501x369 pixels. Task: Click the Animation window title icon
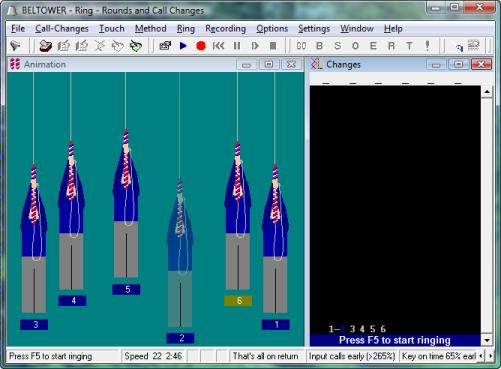(x=15, y=64)
